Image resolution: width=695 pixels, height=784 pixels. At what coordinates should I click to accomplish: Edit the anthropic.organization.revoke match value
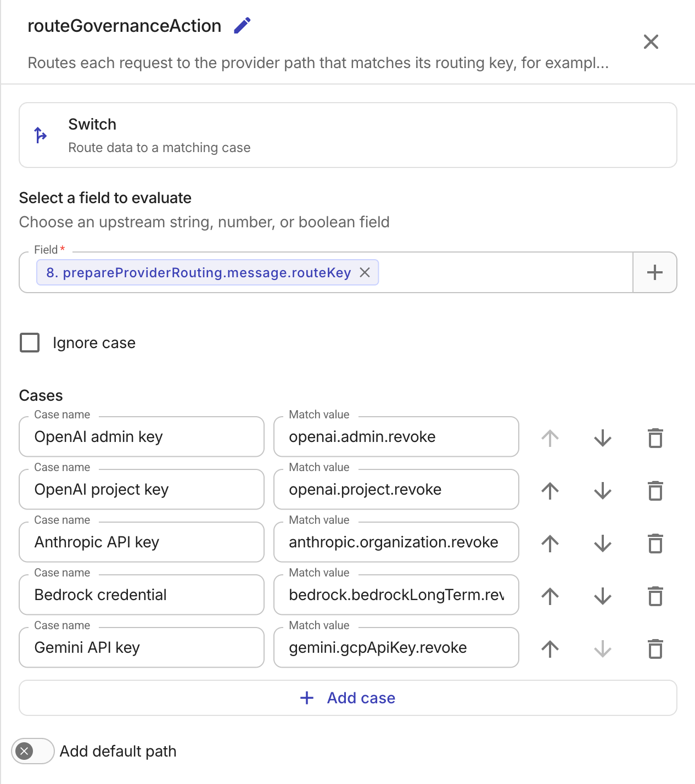[396, 542]
